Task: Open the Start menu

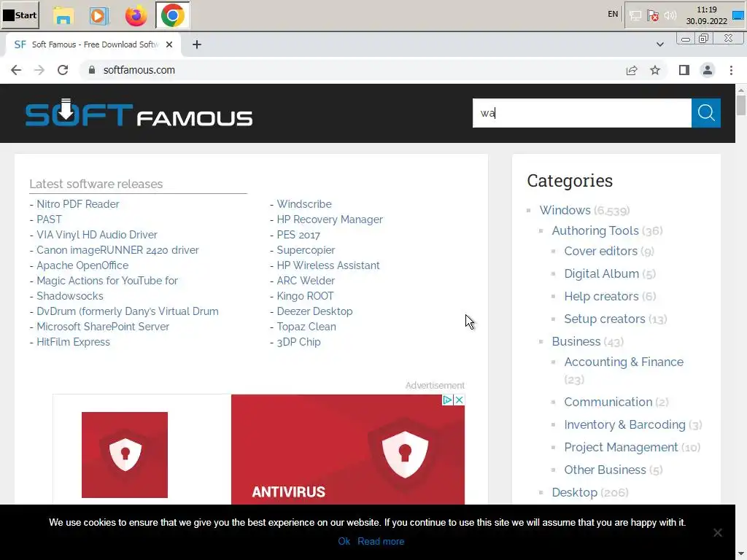Action: 20,15
